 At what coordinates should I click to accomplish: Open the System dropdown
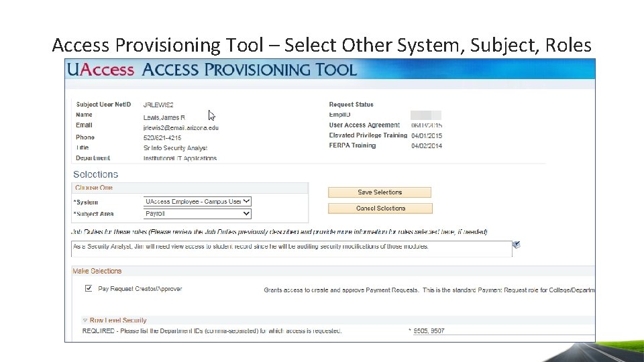pyautogui.click(x=197, y=202)
